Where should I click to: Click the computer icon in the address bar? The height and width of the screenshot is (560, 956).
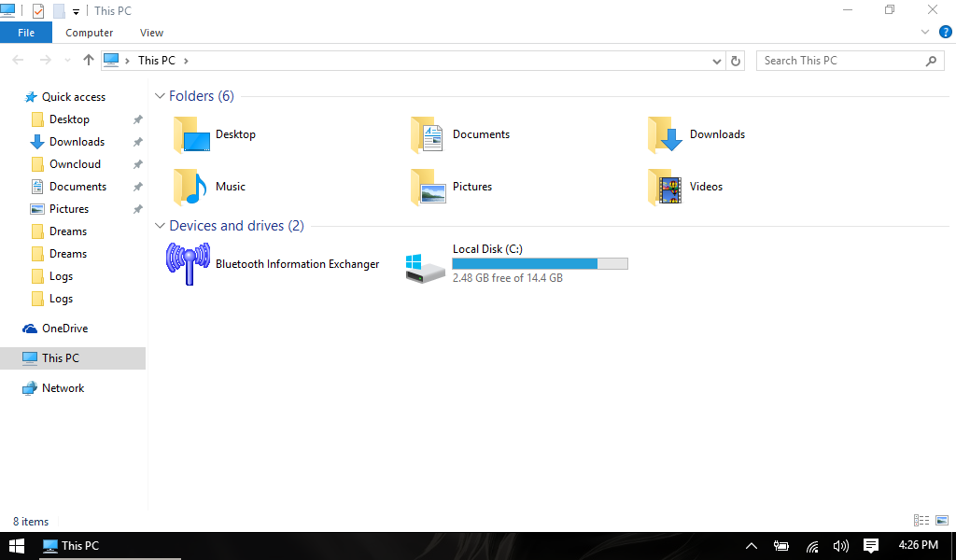coord(111,60)
